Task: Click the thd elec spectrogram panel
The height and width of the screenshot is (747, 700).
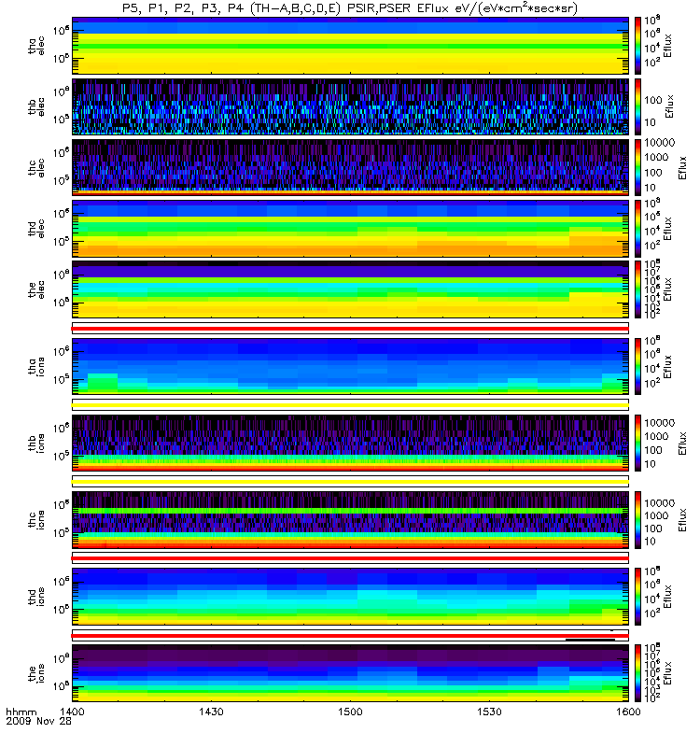Action: [350, 228]
